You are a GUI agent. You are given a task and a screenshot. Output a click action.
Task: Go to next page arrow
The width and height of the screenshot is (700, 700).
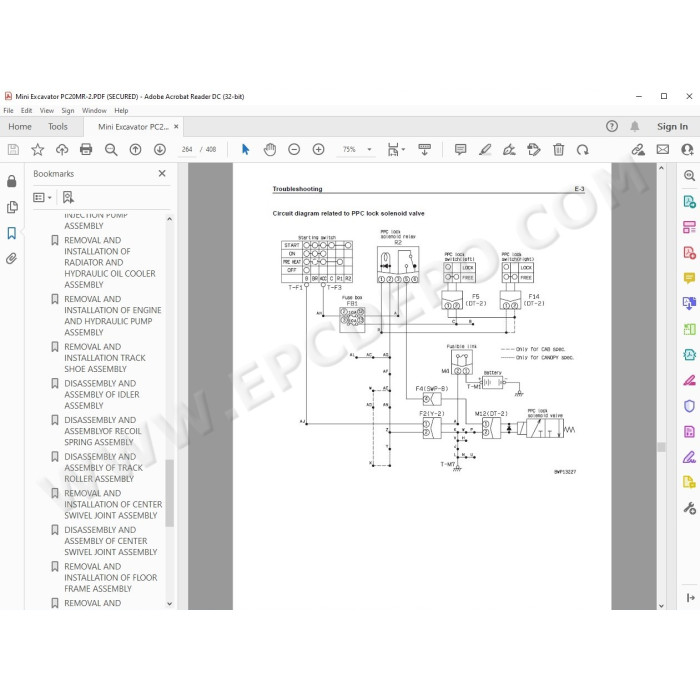click(x=160, y=150)
